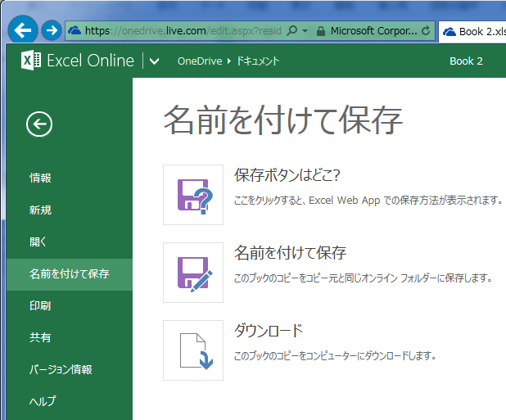Click the floppy disk question mark icon
The image size is (506, 420).
click(x=193, y=195)
